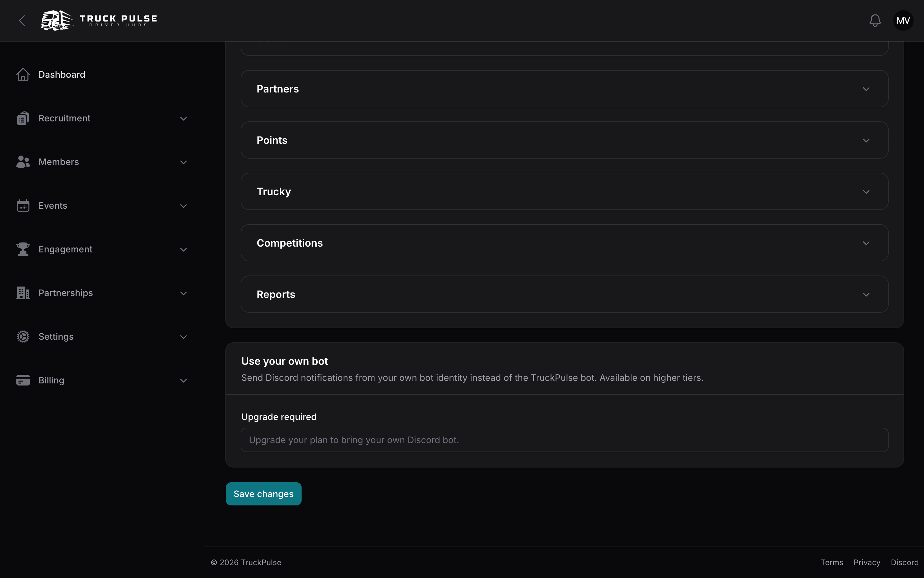Expand the Competitions section chevron

click(866, 243)
